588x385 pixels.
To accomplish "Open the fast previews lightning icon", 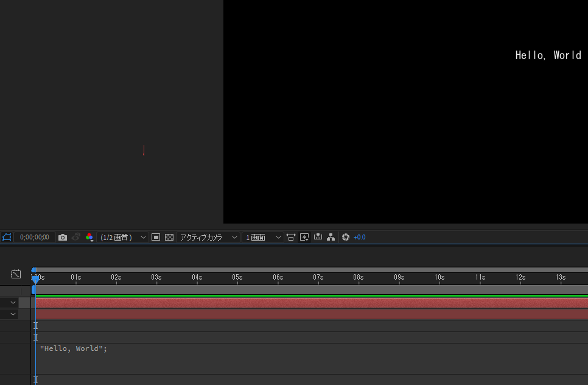I will pyautogui.click(x=304, y=237).
